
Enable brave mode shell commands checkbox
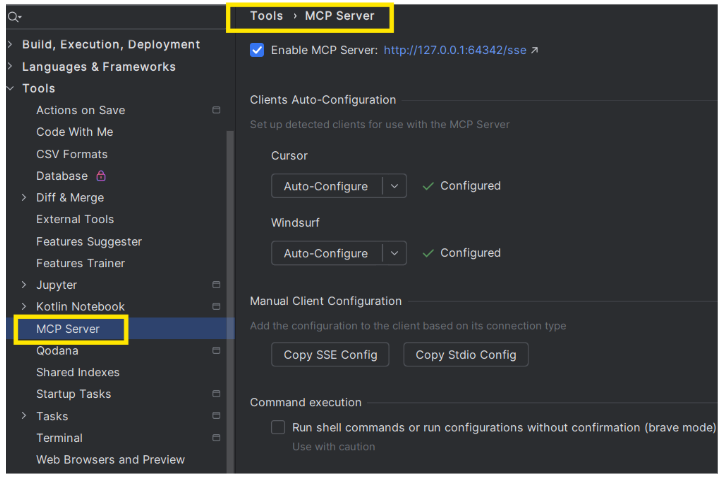coord(278,427)
